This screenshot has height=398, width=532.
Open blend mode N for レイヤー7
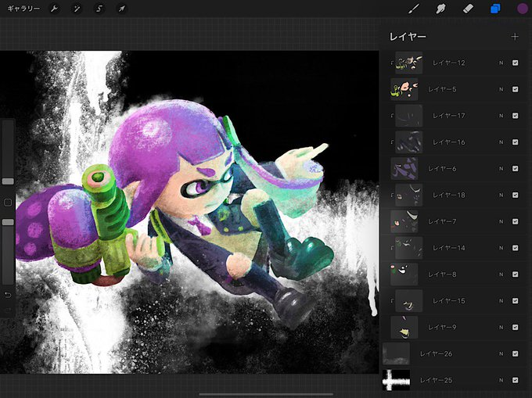coord(501,221)
